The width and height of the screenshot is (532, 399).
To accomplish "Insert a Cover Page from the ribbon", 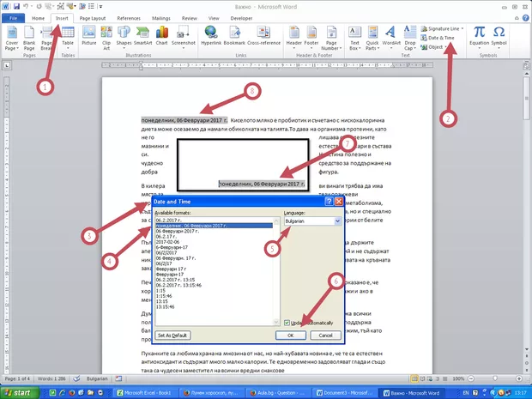I will [x=12, y=38].
